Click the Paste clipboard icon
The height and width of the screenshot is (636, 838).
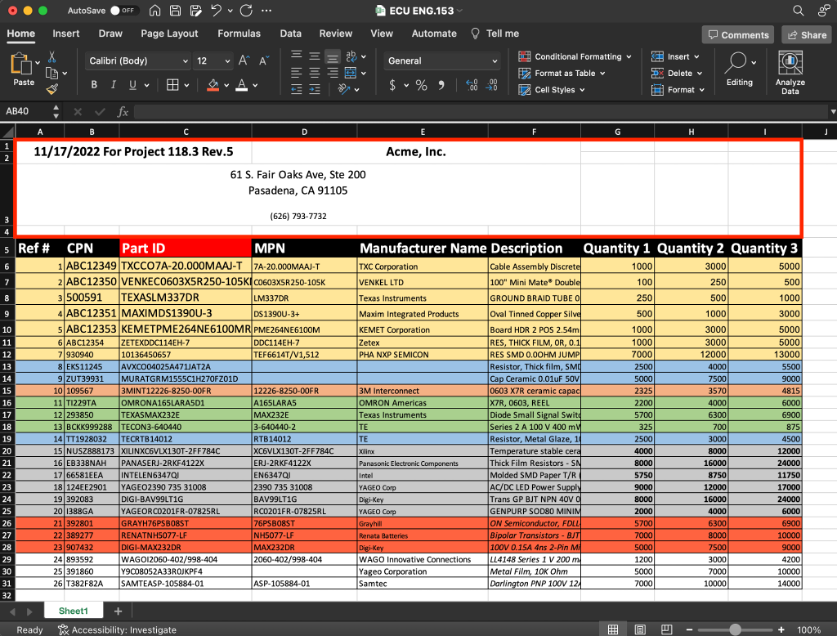(21, 64)
